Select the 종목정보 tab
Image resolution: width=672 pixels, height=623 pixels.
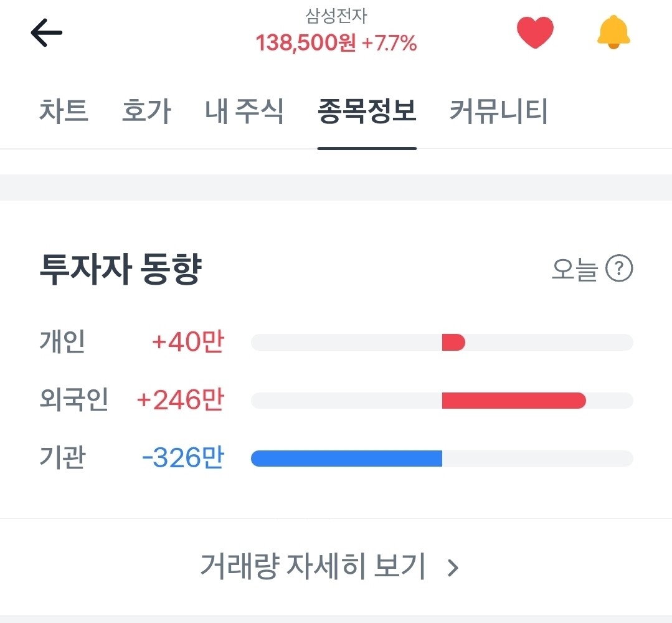[367, 111]
